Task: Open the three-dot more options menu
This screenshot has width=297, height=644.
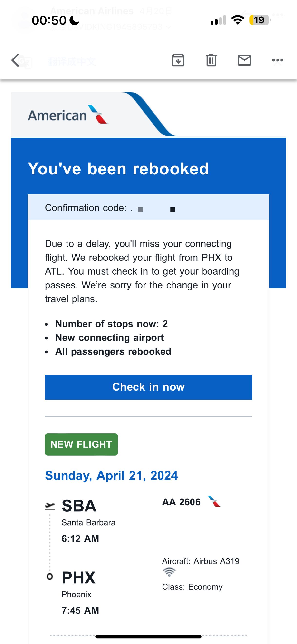Action: point(278,60)
